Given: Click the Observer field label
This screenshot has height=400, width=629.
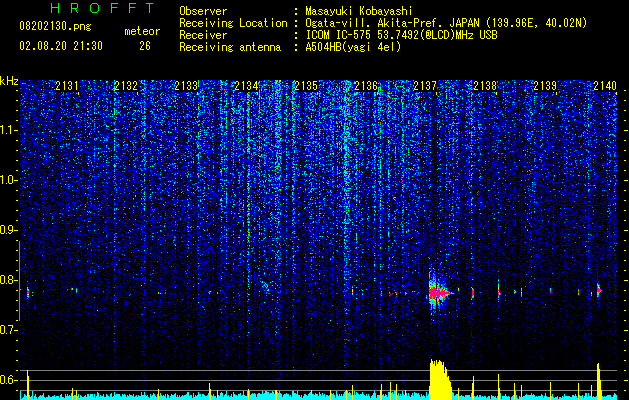Looking at the screenshot, I should (x=203, y=11).
